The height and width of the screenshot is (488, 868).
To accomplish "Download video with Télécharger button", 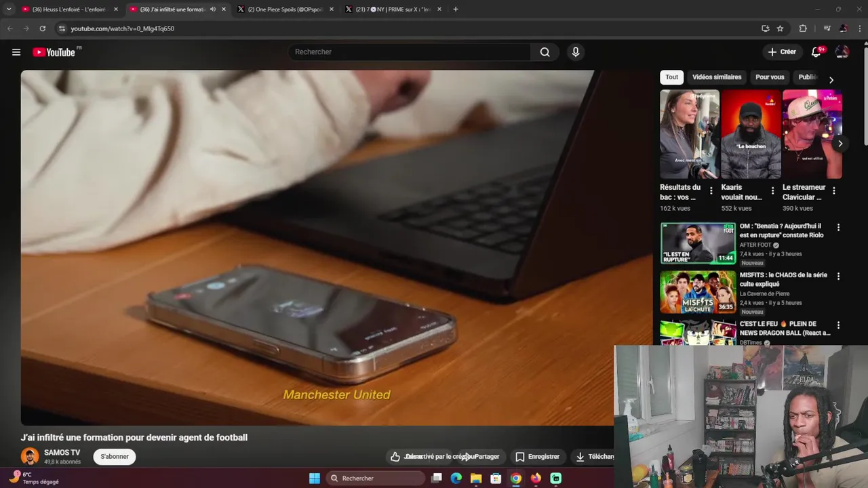I will tap(594, 457).
